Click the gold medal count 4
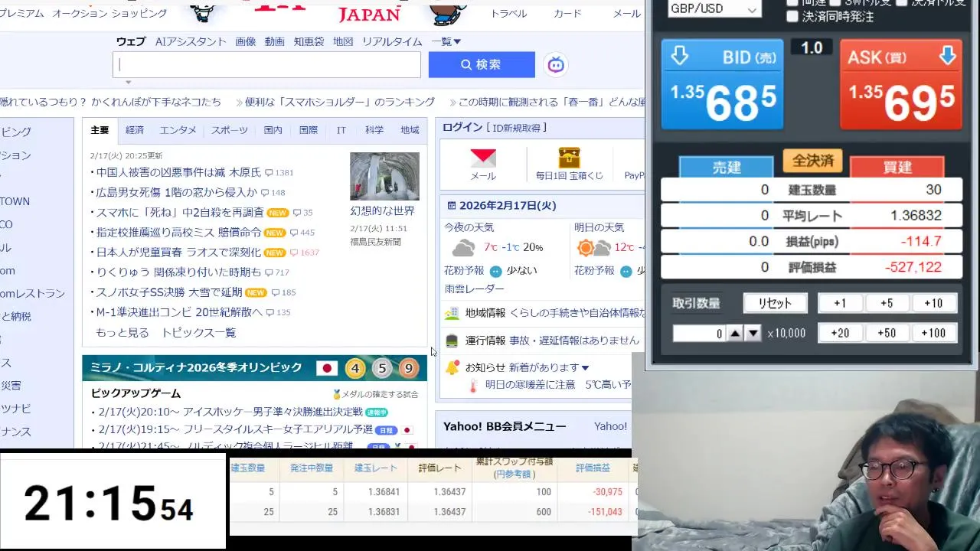 pyautogui.click(x=355, y=368)
